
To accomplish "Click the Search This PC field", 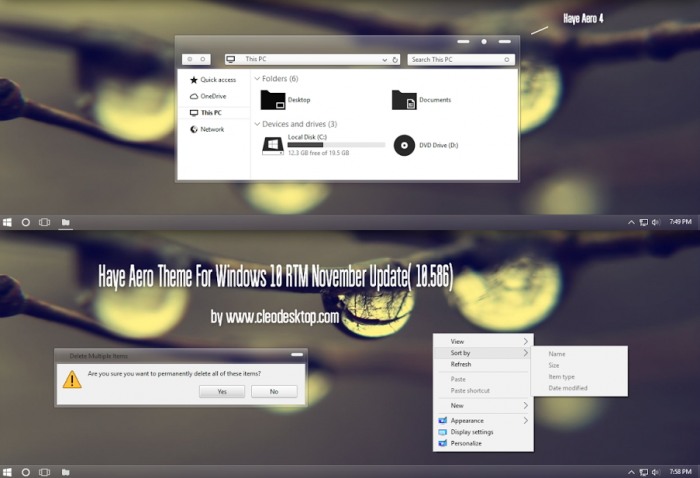I will click(461, 60).
